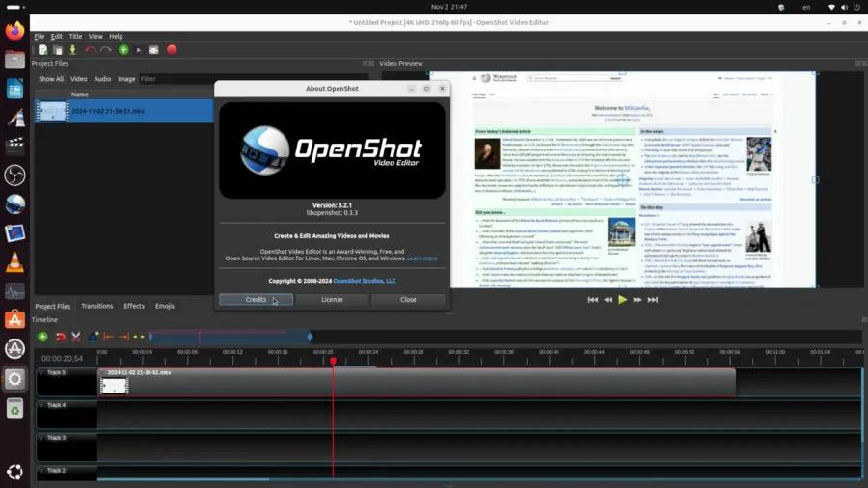
Task: Open the Edit menu
Action: (x=57, y=36)
